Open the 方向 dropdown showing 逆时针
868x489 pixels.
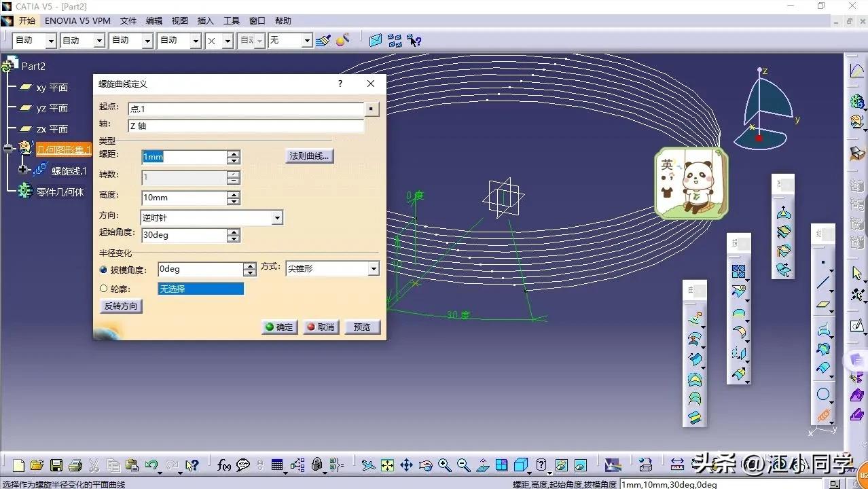pos(276,218)
